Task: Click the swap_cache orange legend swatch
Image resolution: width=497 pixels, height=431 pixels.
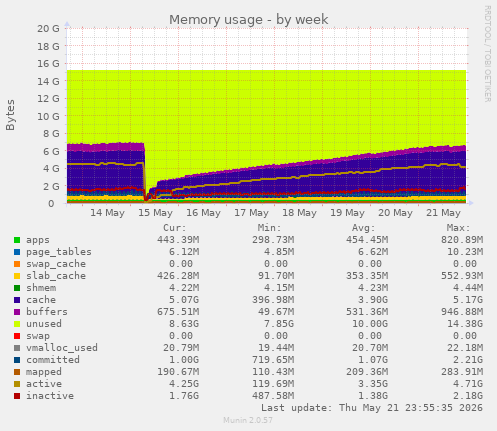Action: click(x=17, y=264)
